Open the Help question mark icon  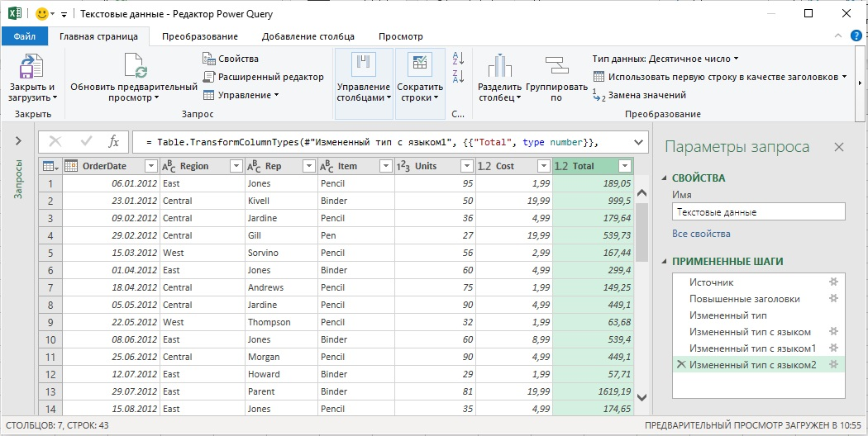click(856, 36)
